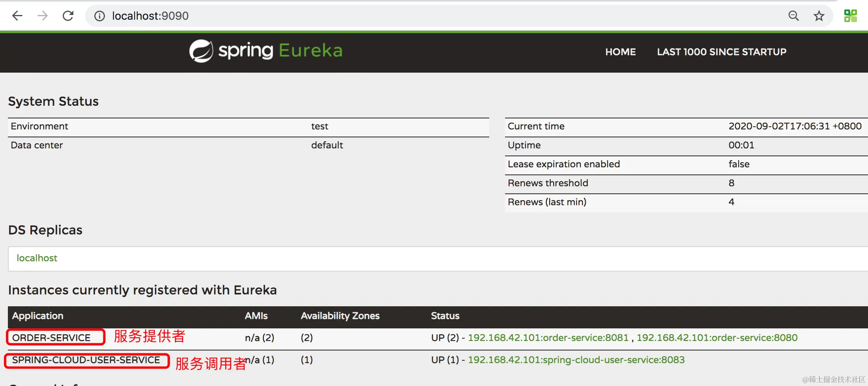Viewport: 868px width, 386px height.
Task: Open the localhost replica link
Action: click(37, 258)
